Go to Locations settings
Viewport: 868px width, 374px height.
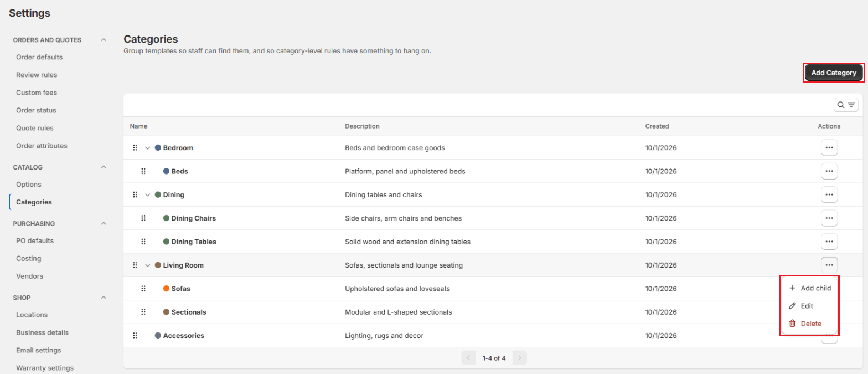click(x=32, y=315)
